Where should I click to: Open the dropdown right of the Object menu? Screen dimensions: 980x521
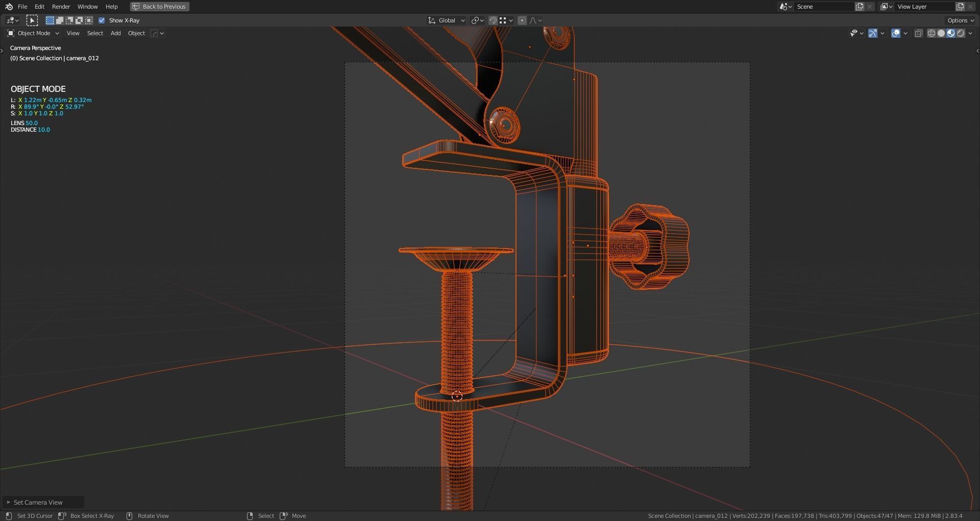157,33
